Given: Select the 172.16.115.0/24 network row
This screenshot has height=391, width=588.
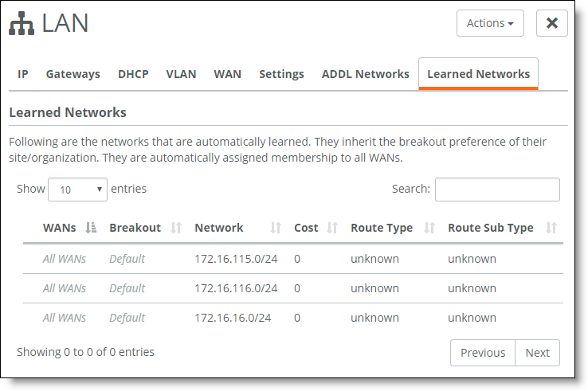Looking at the screenshot, I should (x=293, y=259).
